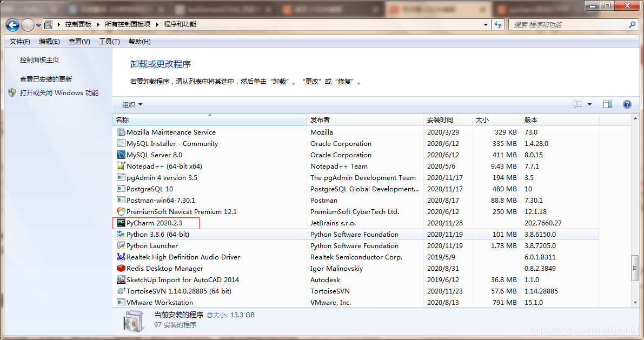Click the TortoiseSVN program icon
This screenshot has height=340, width=644.
(x=121, y=291)
